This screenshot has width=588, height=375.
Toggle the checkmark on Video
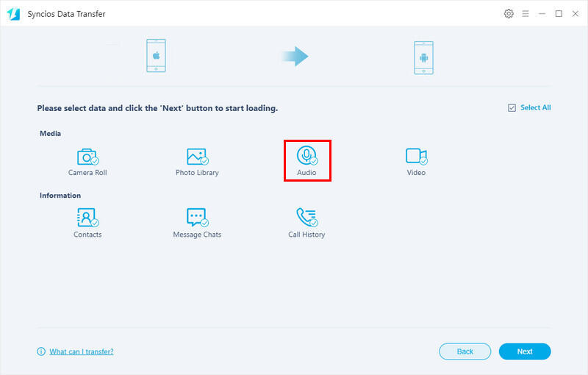(x=423, y=161)
